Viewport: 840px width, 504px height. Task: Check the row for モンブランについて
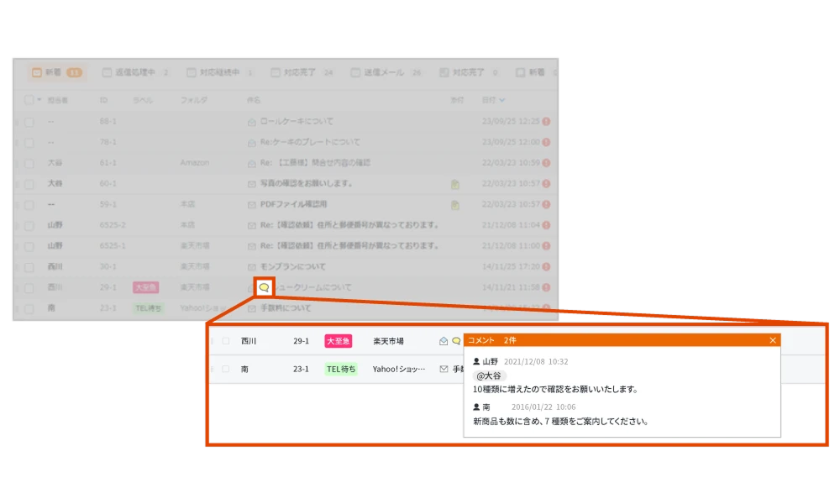29,267
